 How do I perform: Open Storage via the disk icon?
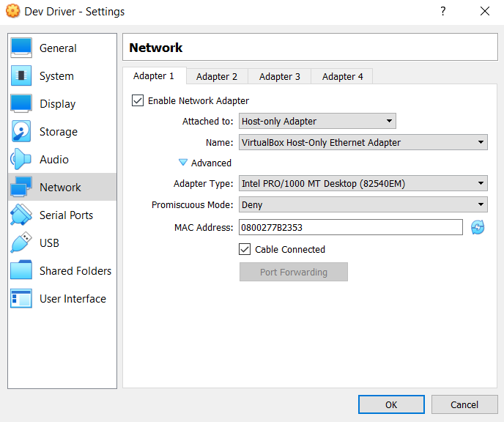21,131
